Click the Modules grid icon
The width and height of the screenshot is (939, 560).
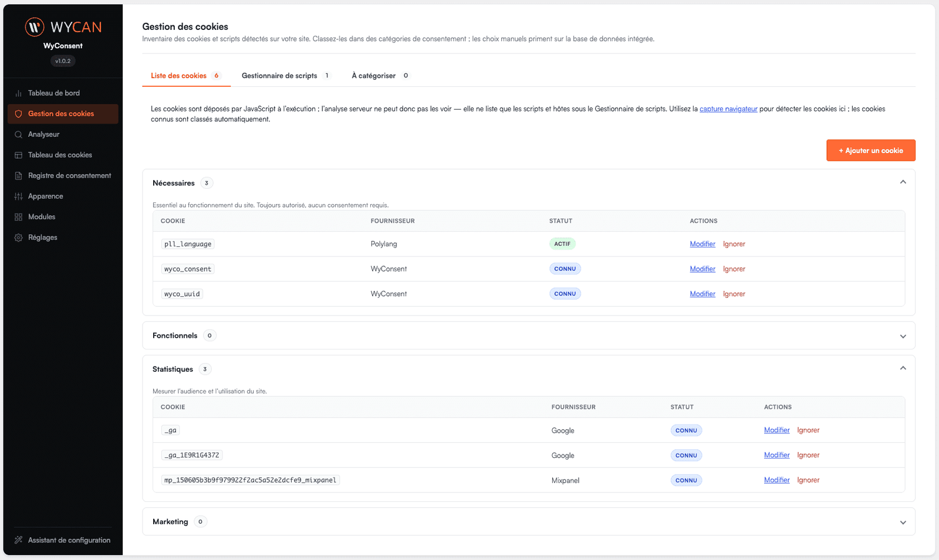click(18, 217)
